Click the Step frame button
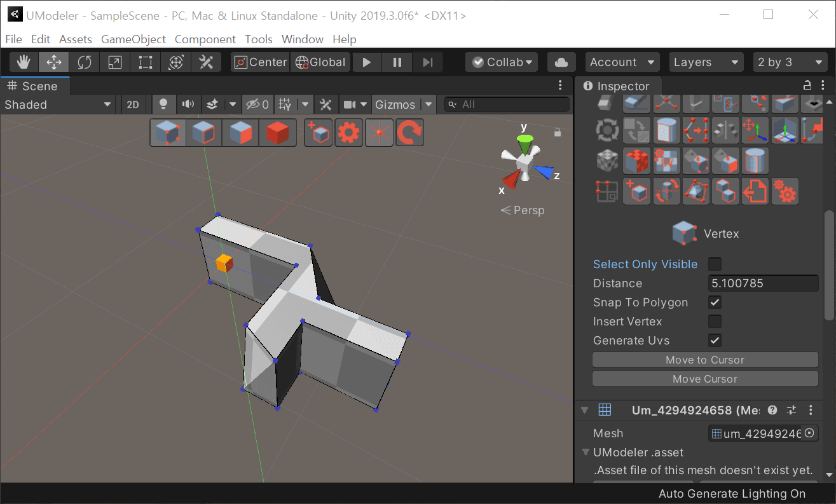Image resolution: width=836 pixels, height=504 pixels. coord(428,62)
